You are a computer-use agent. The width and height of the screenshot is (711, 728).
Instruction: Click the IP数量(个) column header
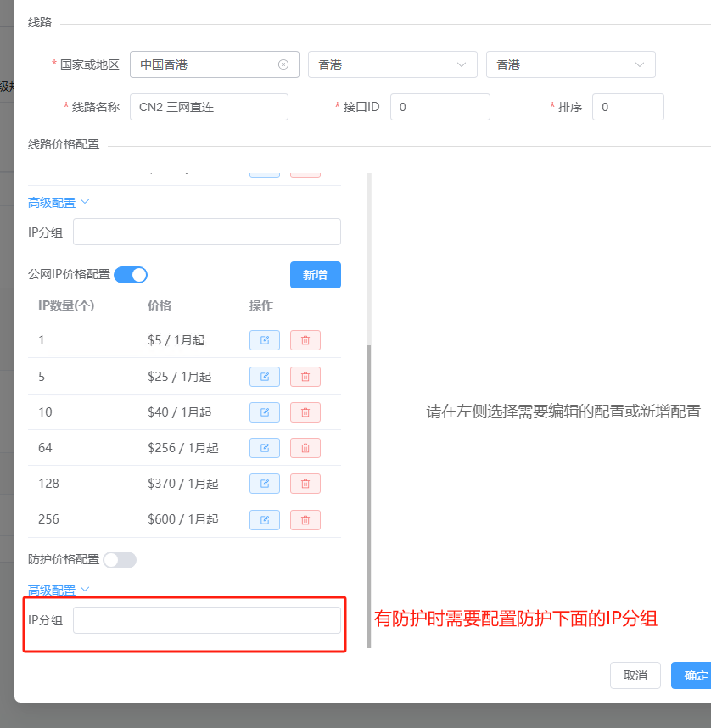(x=66, y=305)
